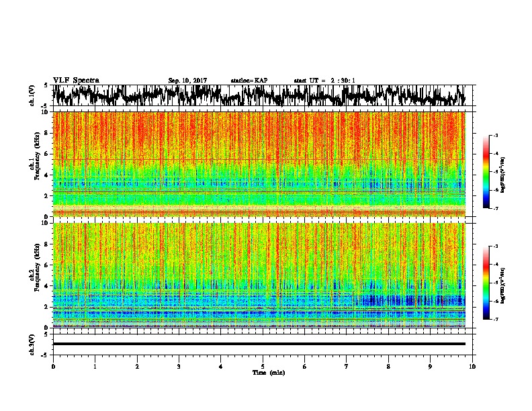Image resolution: width=532 pixels, height=411 pixels.
Task: Click the "-3" label on ch.2 color scale
Action: [495, 246]
